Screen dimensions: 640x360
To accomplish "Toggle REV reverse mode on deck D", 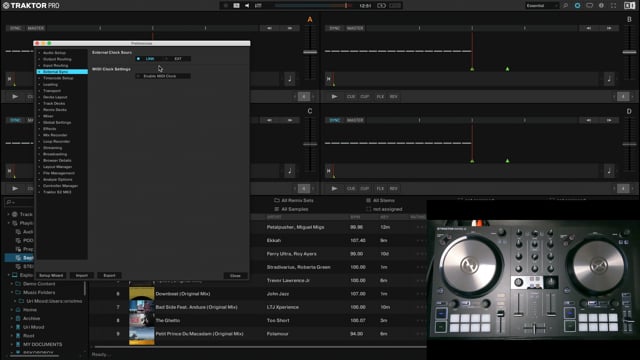I will 393,189.
